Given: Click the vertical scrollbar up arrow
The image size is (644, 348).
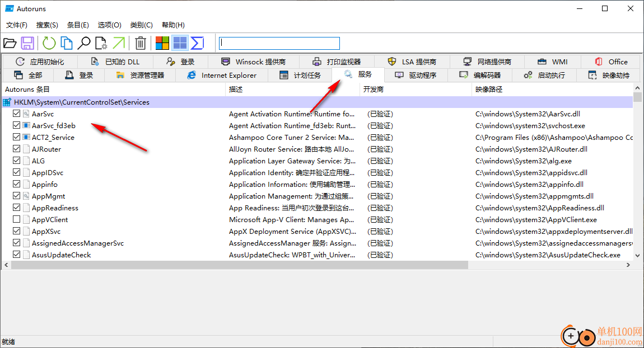Looking at the screenshot, I should 637,88.
